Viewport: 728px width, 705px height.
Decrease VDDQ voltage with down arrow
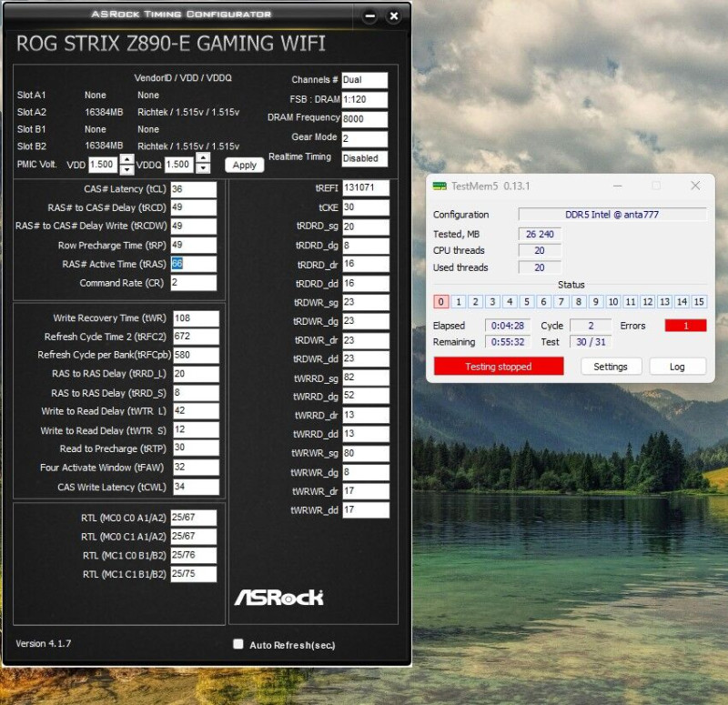click(203, 168)
